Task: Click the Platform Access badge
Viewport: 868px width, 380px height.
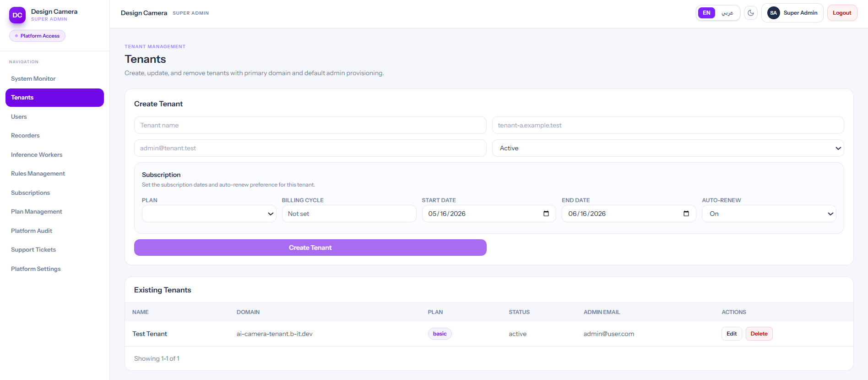Action: click(37, 36)
